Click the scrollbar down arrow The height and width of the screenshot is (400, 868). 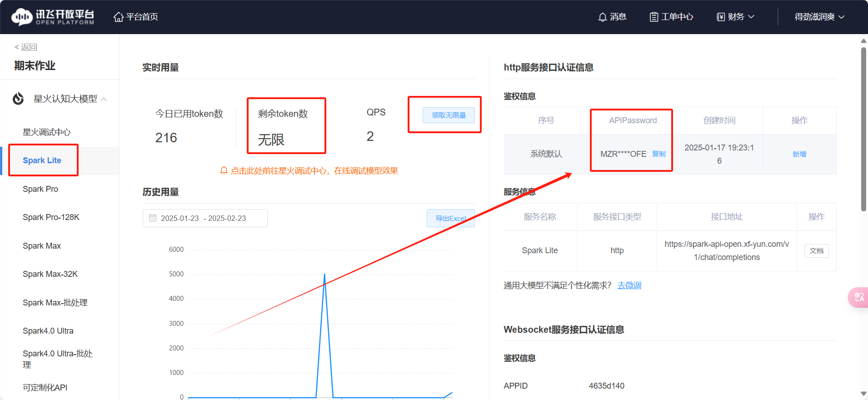pos(863,394)
